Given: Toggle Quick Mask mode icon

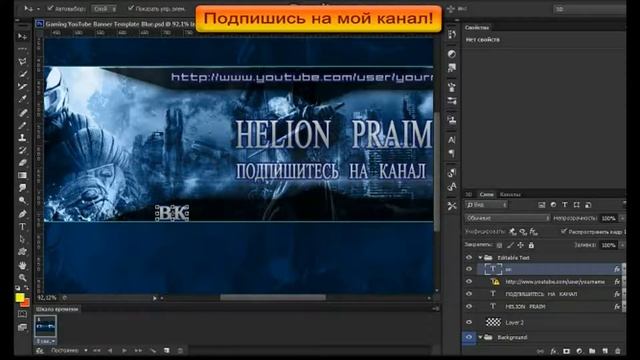Looking at the screenshot, I should [22, 314].
